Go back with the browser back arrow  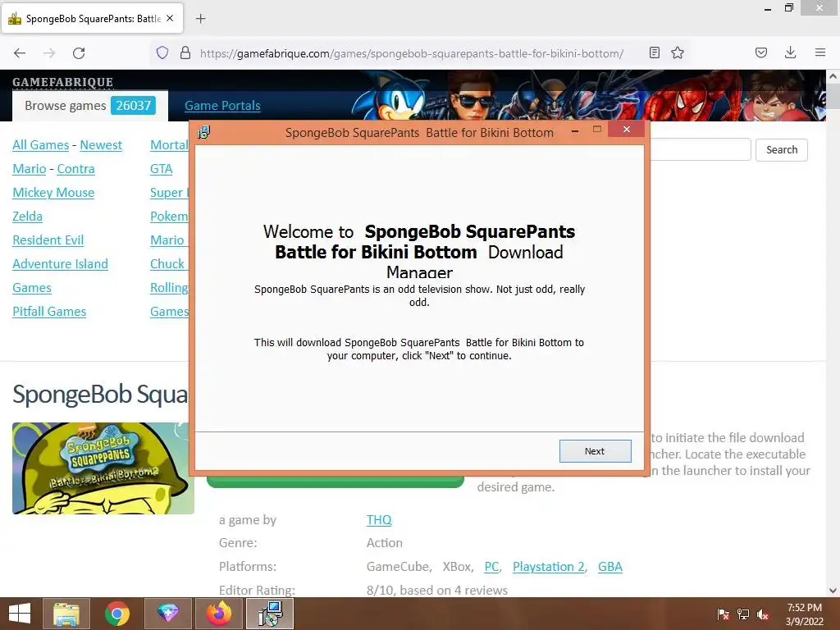coord(20,53)
